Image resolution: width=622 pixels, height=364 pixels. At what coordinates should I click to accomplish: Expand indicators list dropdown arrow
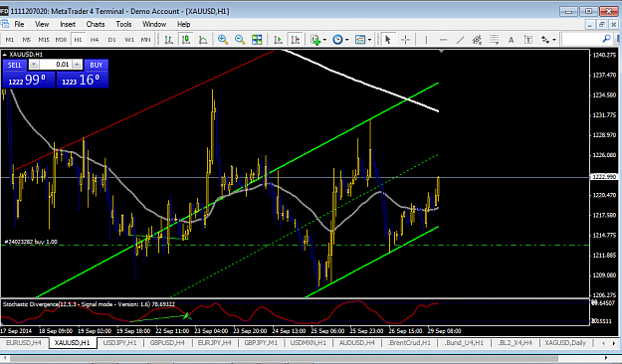click(324, 40)
